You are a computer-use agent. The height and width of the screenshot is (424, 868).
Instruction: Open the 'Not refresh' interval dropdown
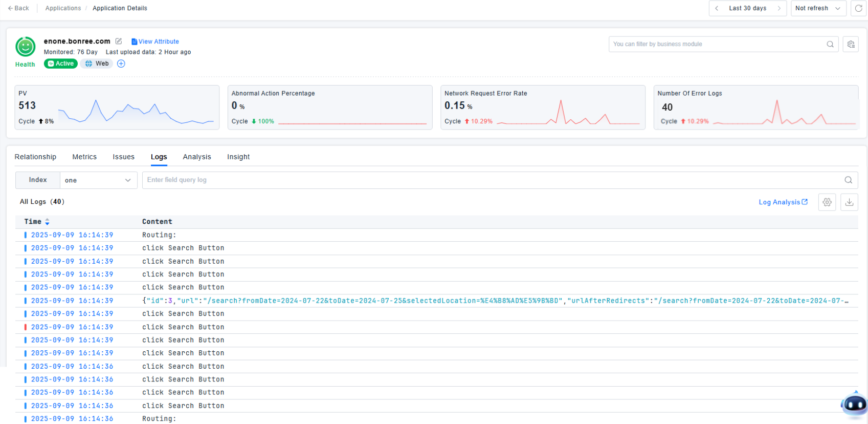click(818, 8)
